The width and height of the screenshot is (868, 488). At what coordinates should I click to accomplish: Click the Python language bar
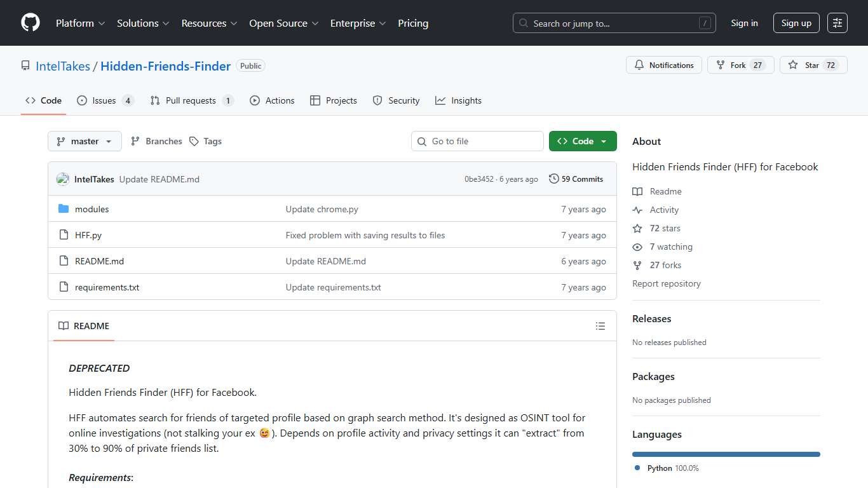point(726,454)
